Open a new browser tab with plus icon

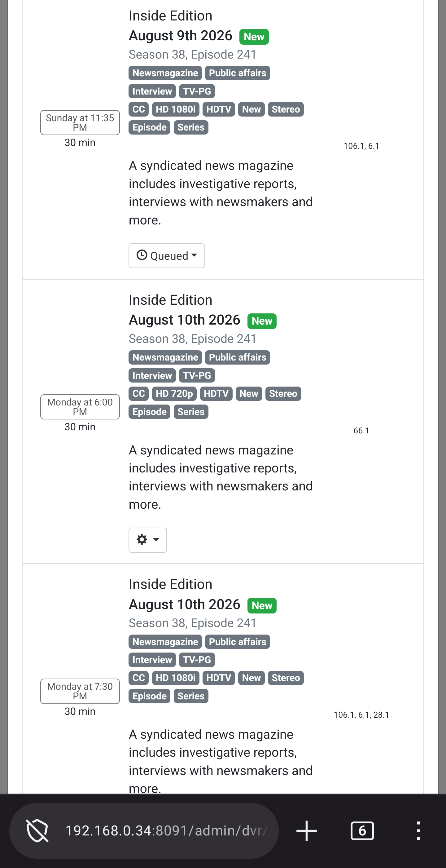click(306, 830)
